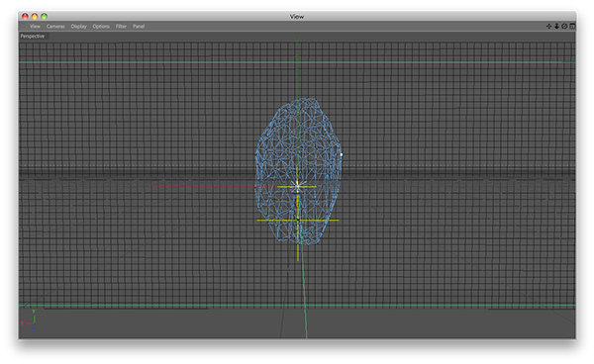Image resolution: width=594 pixels, height=364 pixels.
Task: Select the pan camera move icon
Action: pos(548,26)
